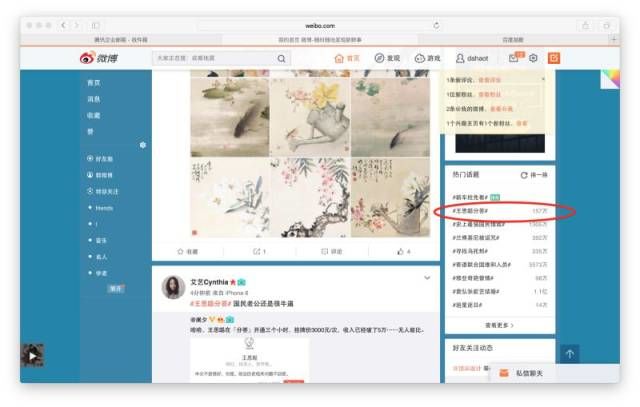This screenshot has height=407, width=640.
Task: Open the new comments notification link
Action: tap(489, 80)
